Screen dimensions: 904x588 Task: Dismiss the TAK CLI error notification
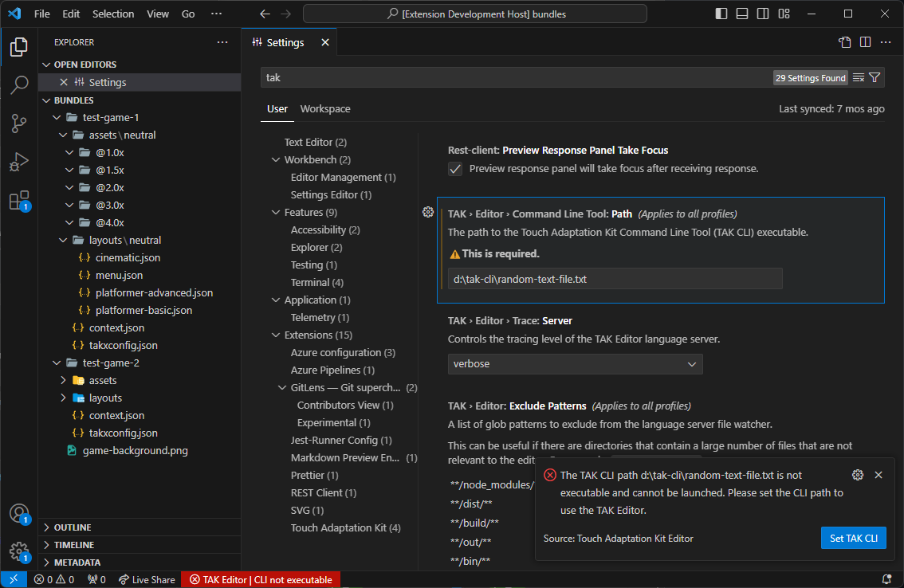[x=878, y=475]
